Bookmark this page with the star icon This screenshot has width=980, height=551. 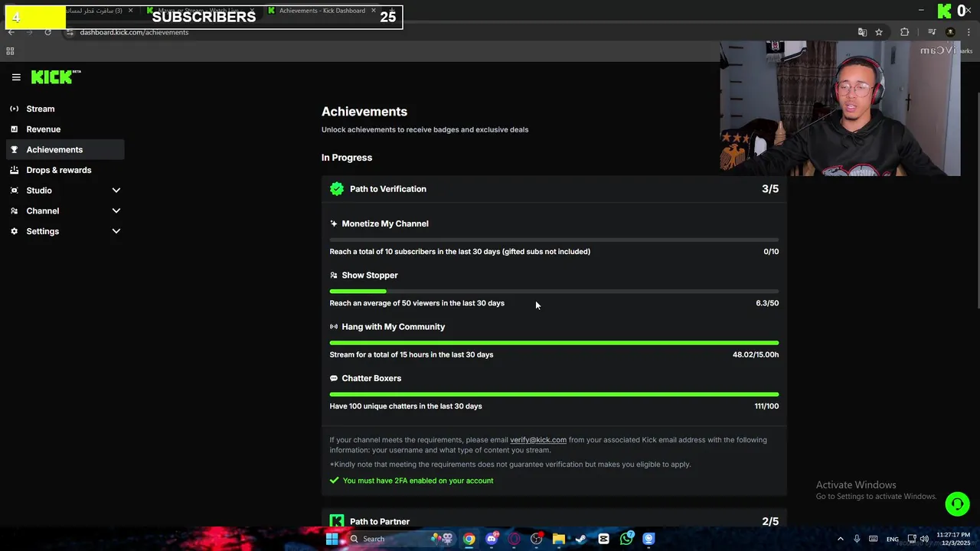pos(879,32)
